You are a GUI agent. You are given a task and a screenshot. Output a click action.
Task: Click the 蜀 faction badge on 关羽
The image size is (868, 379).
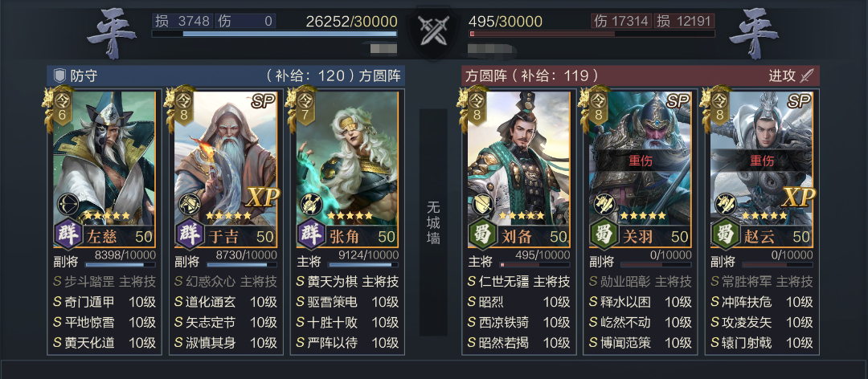pos(604,234)
